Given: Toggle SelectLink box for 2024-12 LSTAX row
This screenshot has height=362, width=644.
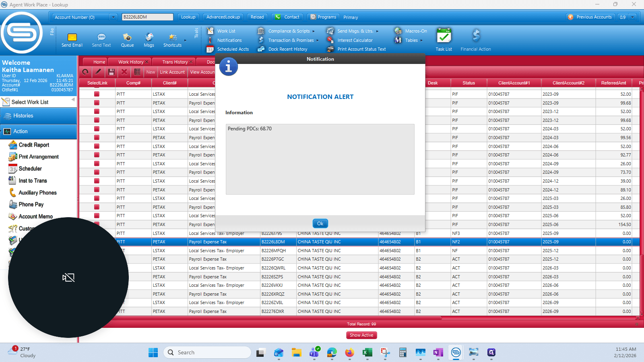Looking at the screenshot, I should 97,181.
